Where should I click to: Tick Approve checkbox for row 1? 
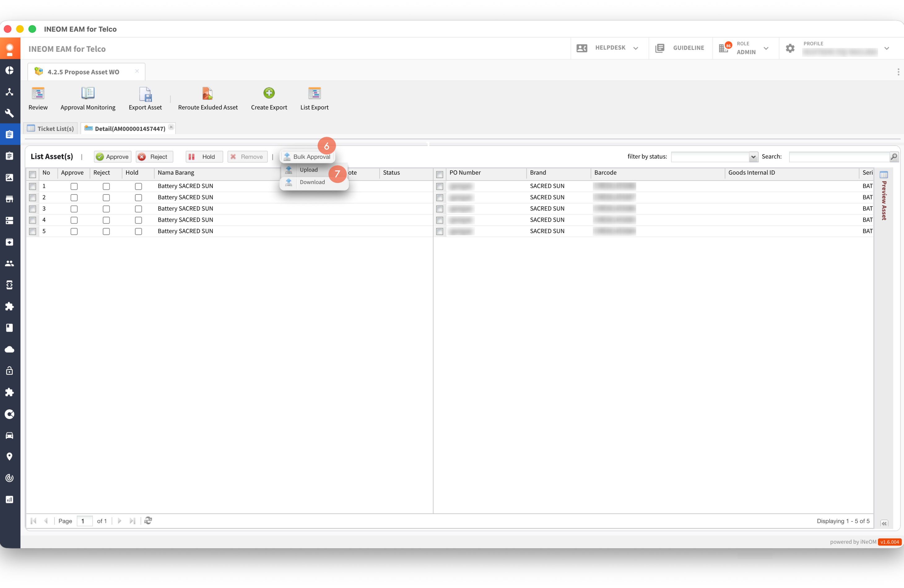[x=74, y=186]
